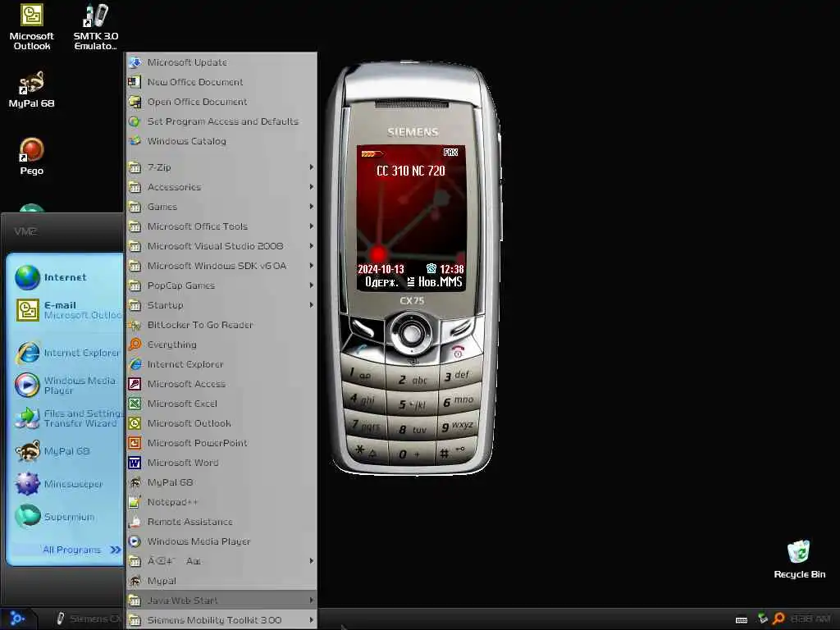This screenshot has width=840, height=630.
Task: Expand the 7-Zip submenu
Action: [x=221, y=167]
